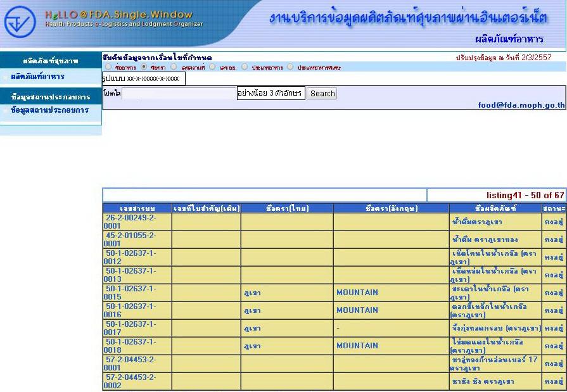Screen dimensions: 567x392
Task: Click MOUNTAIN brand in row 50-1-02637-1-0016
Action: [357, 310]
